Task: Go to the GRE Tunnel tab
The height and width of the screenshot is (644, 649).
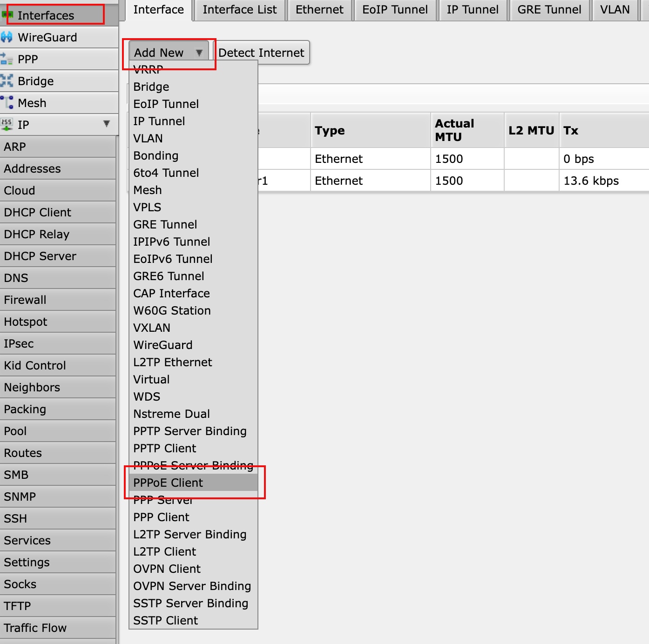Action: 549,10
